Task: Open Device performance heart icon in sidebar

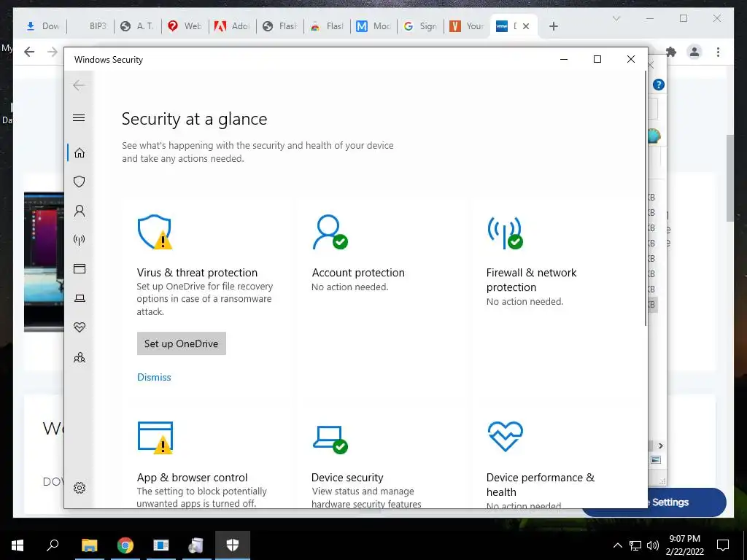Action: click(x=80, y=327)
